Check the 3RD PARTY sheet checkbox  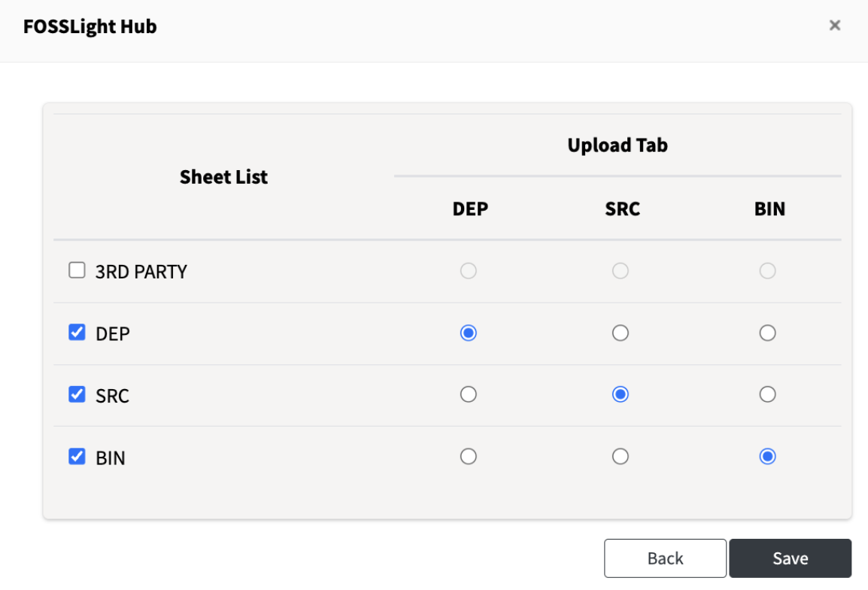[x=77, y=270]
